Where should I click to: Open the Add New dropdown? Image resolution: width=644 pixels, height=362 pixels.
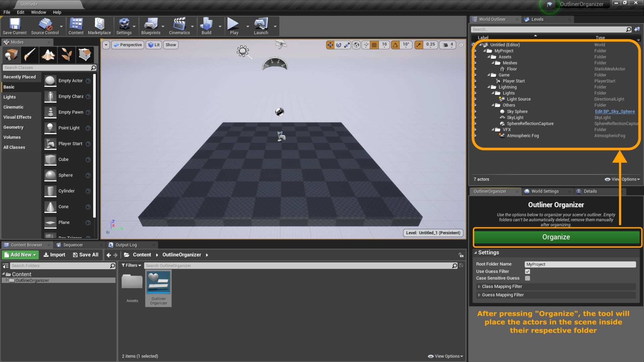click(x=20, y=255)
